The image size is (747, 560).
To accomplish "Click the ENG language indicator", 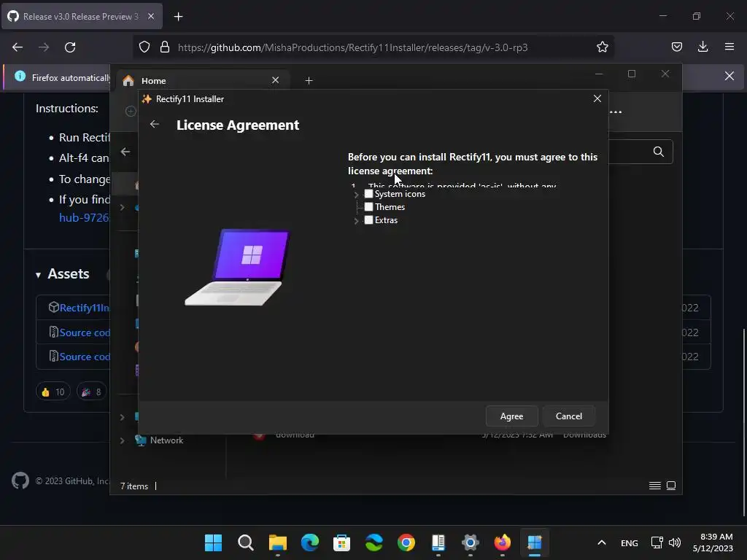I will [x=630, y=542].
